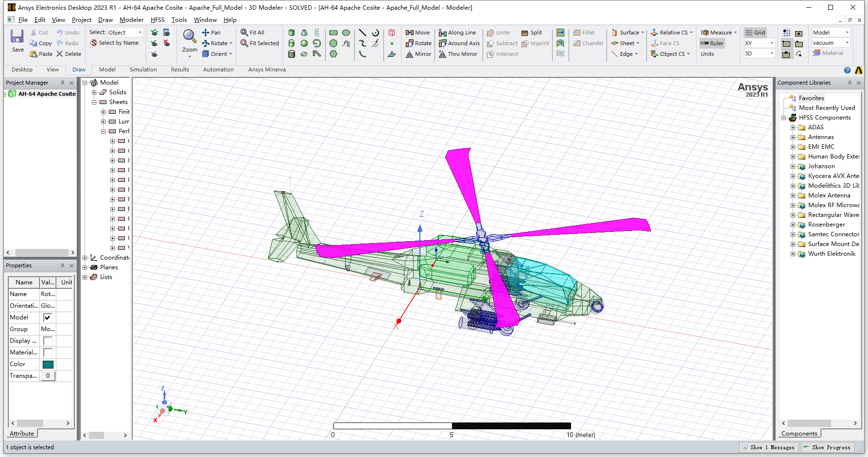Select the Draw Spline tool

(363, 43)
